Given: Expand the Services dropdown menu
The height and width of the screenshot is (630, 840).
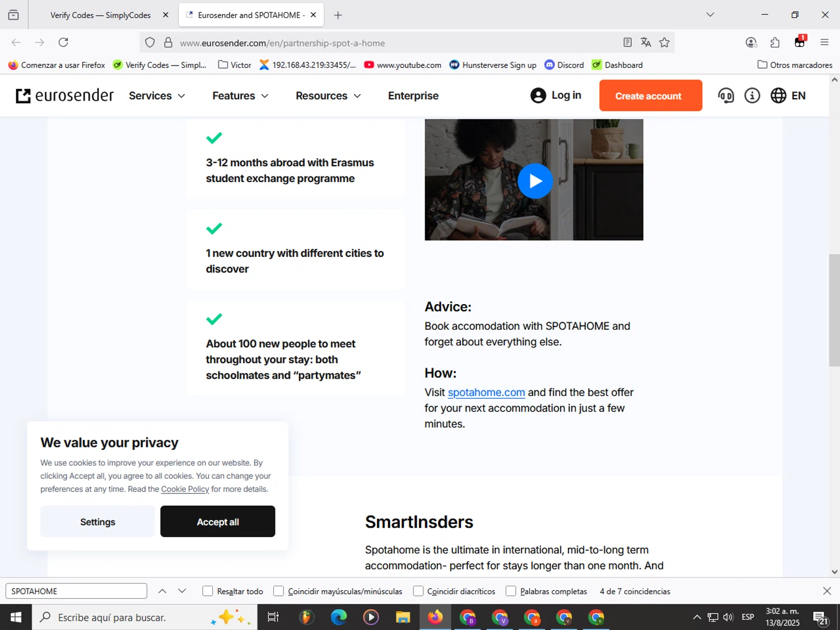Looking at the screenshot, I should click(x=157, y=96).
